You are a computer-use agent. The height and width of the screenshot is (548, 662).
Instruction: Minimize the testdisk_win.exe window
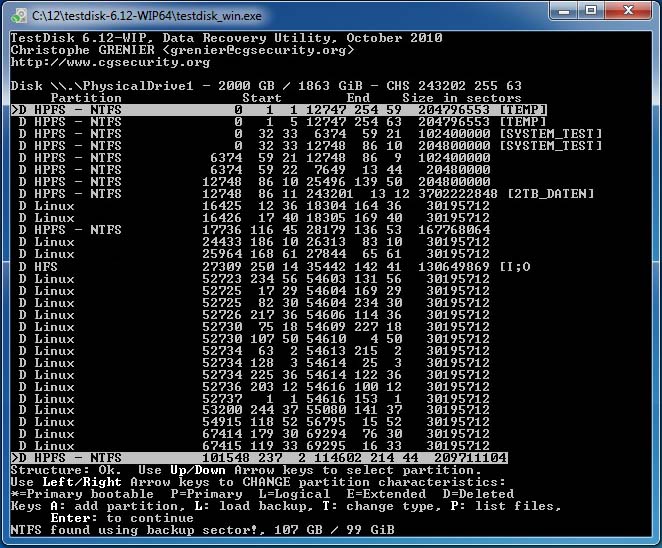tap(564, 11)
